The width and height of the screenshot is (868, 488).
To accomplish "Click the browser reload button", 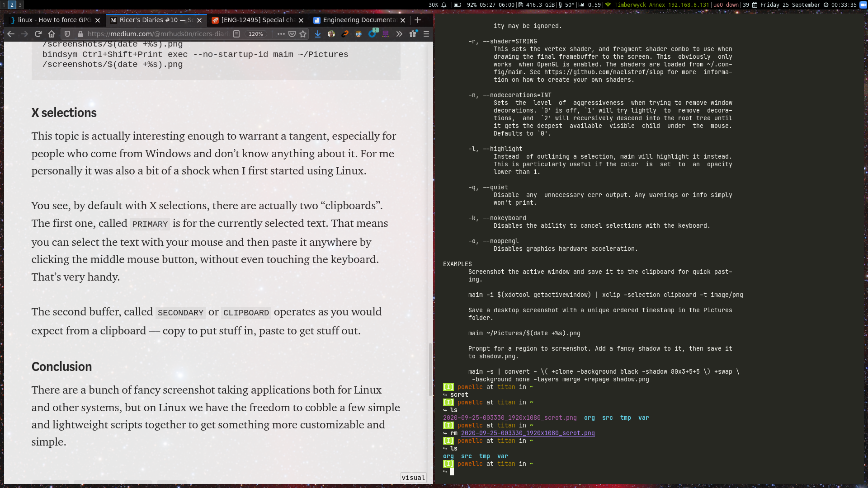I will click(x=38, y=34).
